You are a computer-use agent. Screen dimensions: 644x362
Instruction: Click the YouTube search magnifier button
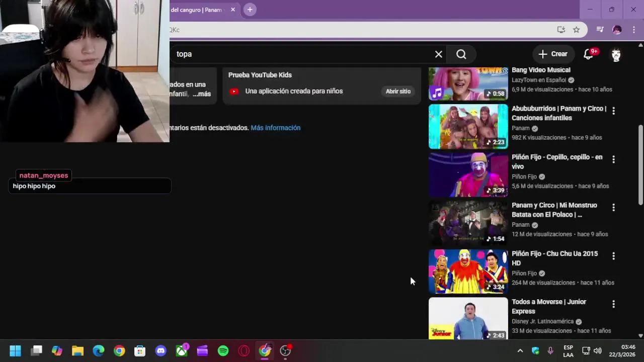pos(461,54)
